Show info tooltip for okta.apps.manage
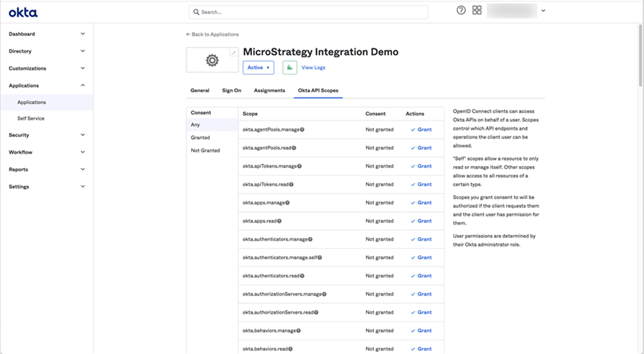The image size is (644, 354). point(288,202)
